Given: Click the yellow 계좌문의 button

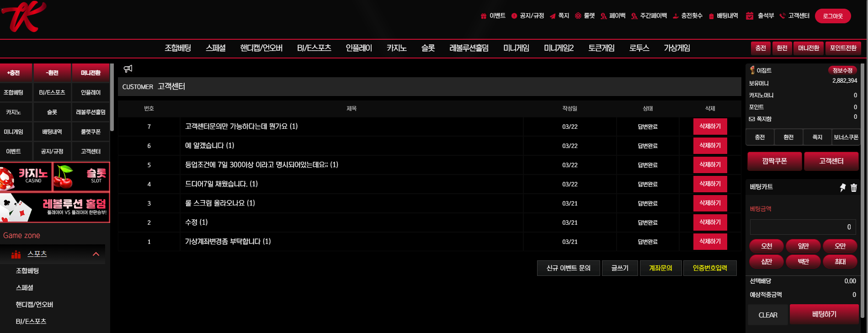Looking at the screenshot, I should (x=660, y=268).
